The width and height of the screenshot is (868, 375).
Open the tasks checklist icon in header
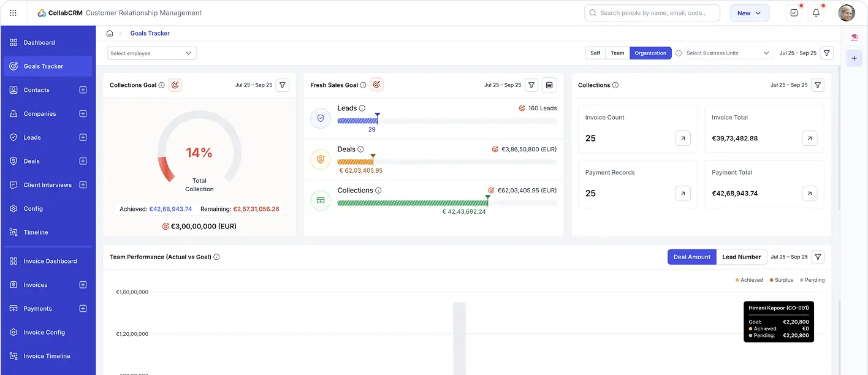[x=794, y=13]
